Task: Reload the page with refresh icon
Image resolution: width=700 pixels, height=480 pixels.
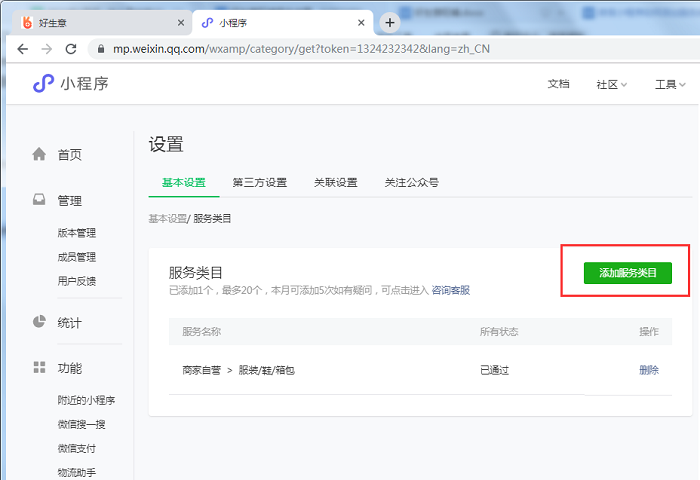Action: click(x=71, y=49)
